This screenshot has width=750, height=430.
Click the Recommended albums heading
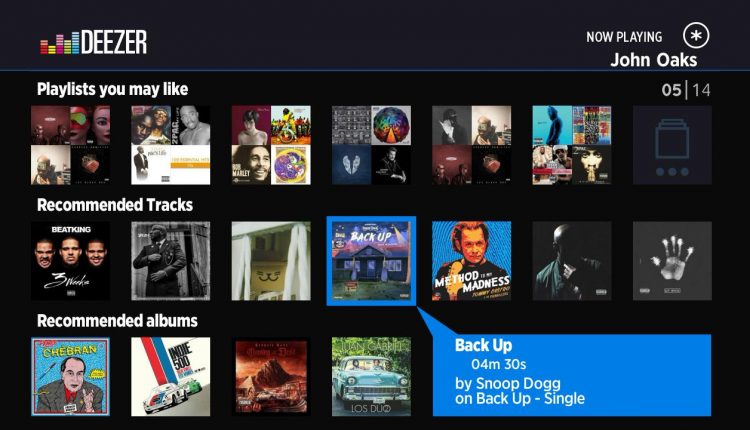coord(117,320)
